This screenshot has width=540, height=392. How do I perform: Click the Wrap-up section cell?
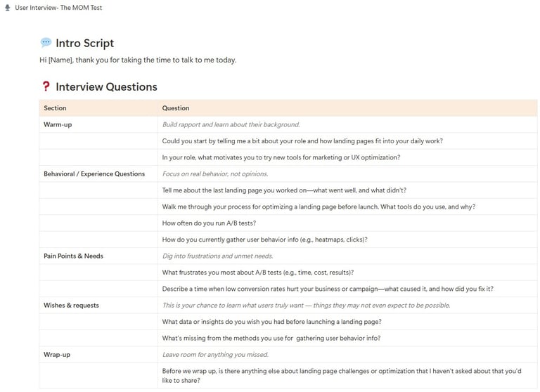pos(98,355)
